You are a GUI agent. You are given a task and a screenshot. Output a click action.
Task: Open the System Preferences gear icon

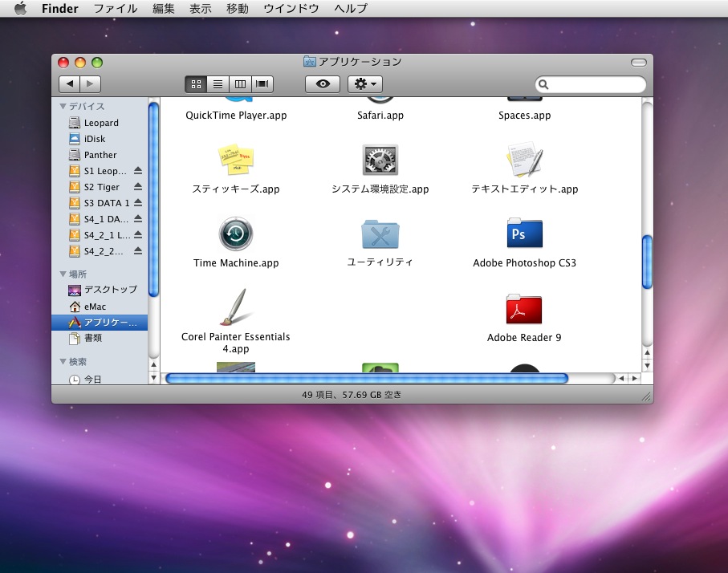tap(380, 160)
